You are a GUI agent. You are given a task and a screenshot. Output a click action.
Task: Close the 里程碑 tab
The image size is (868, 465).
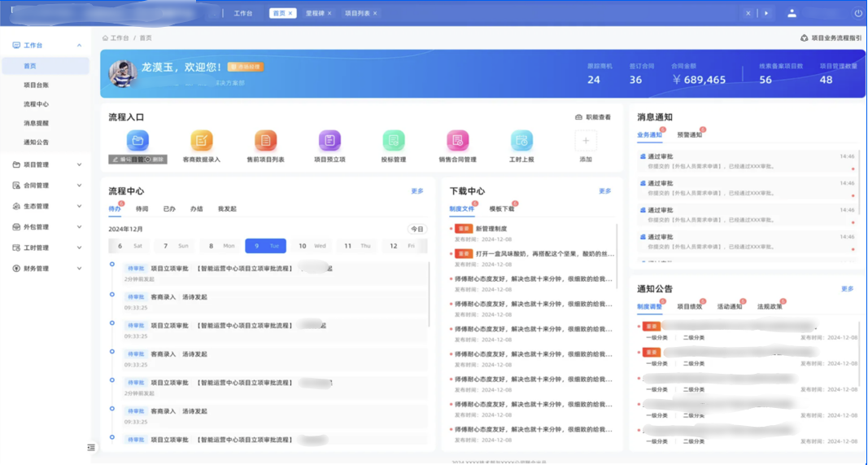tap(329, 13)
